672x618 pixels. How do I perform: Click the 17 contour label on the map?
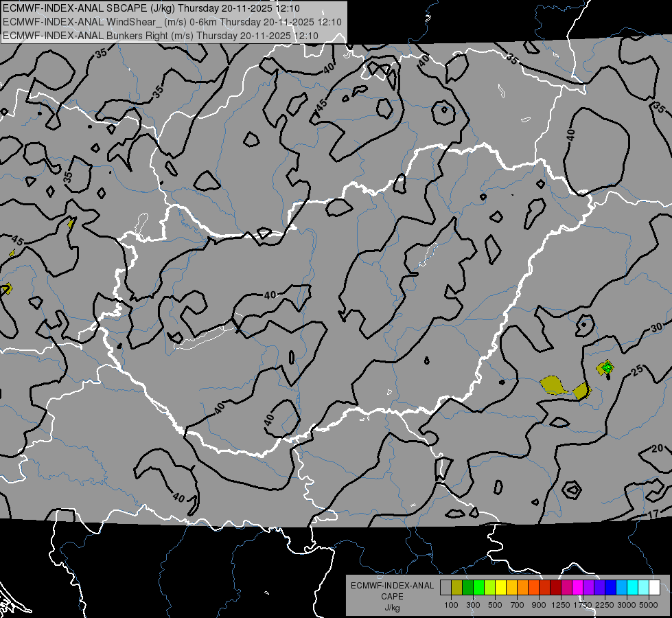point(653,514)
